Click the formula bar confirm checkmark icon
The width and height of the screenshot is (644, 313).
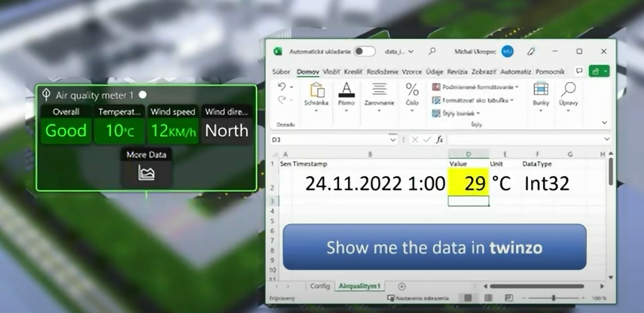pyautogui.click(x=427, y=140)
